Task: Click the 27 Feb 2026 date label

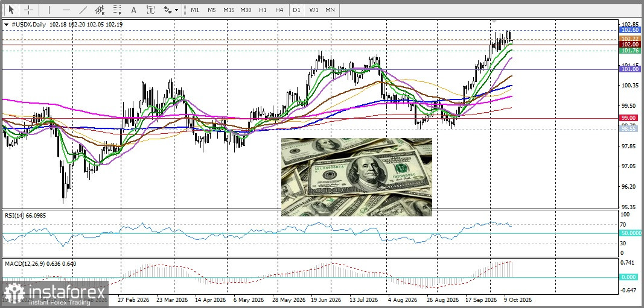Action: click(133, 300)
